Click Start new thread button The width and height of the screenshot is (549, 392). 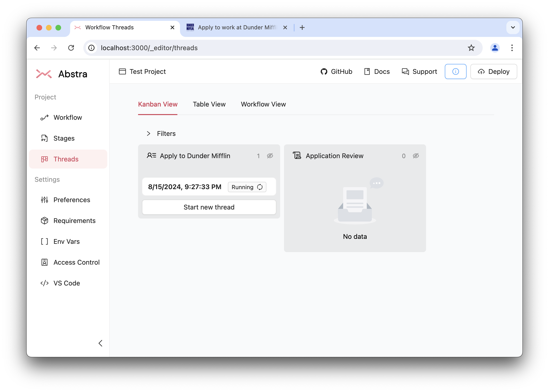point(209,207)
